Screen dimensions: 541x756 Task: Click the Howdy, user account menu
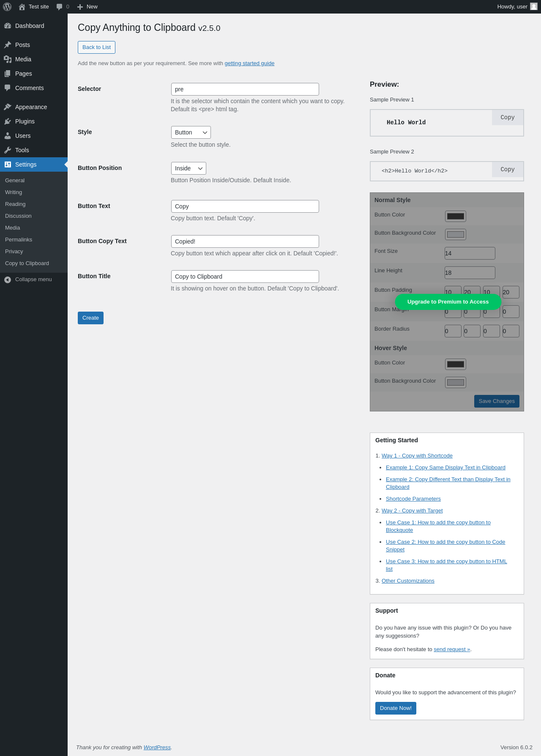pos(517,7)
